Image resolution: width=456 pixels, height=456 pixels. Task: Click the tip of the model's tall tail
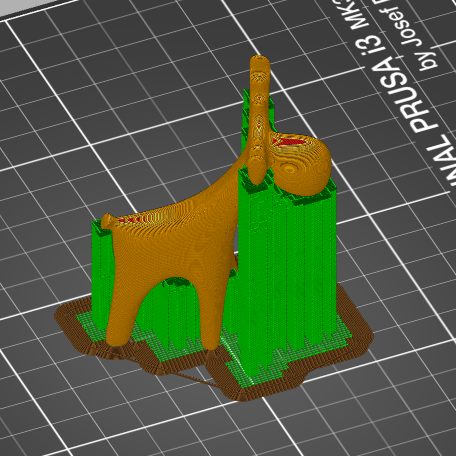pos(259,63)
